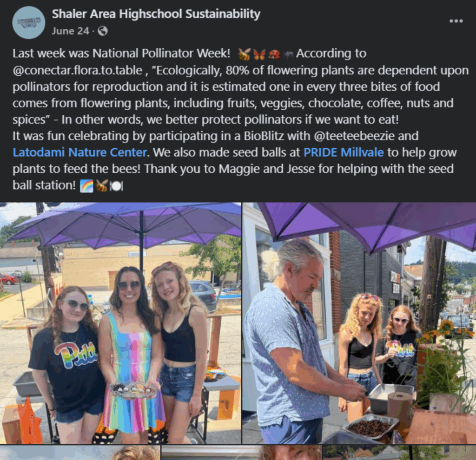Open the three-dot post options menu

click(456, 21)
